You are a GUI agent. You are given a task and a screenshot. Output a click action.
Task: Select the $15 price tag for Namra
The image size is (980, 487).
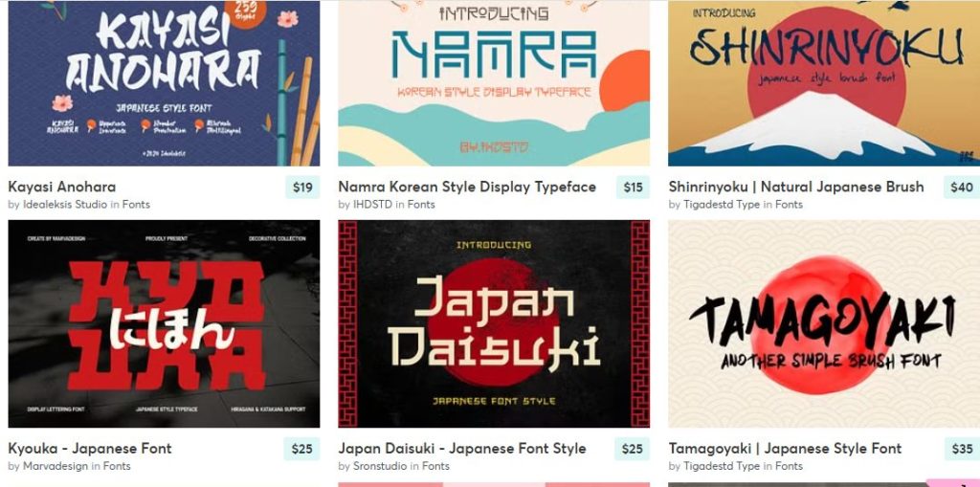coord(634,188)
